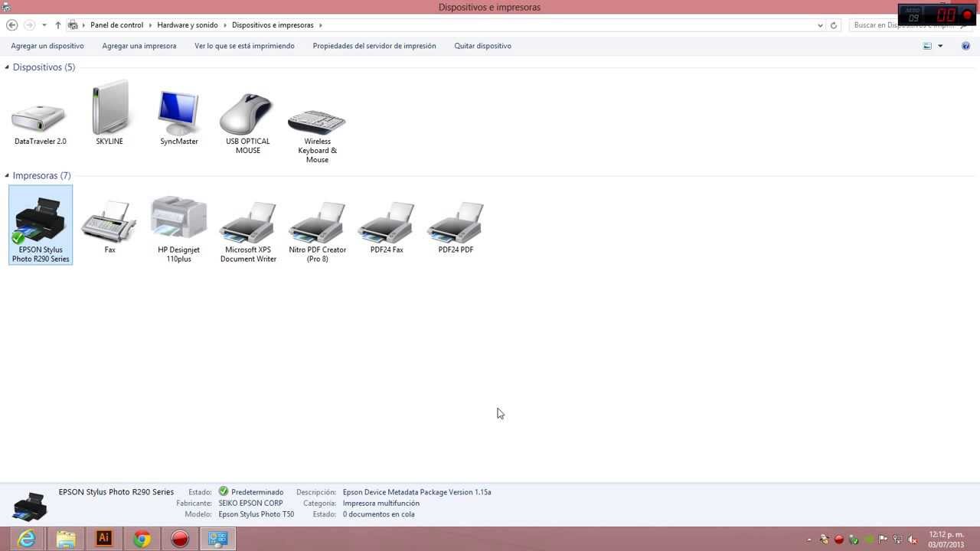Click the network tray icon
The image size is (980, 551).
click(x=898, y=540)
